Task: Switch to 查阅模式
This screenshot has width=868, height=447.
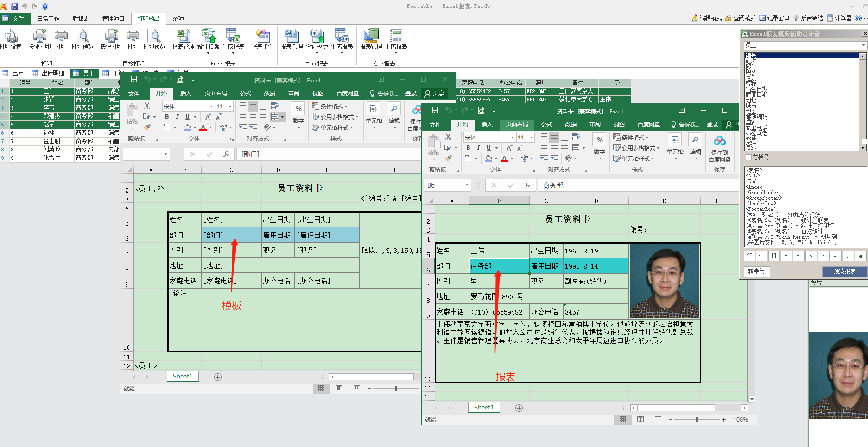Action: pyautogui.click(x=741, y=18)
